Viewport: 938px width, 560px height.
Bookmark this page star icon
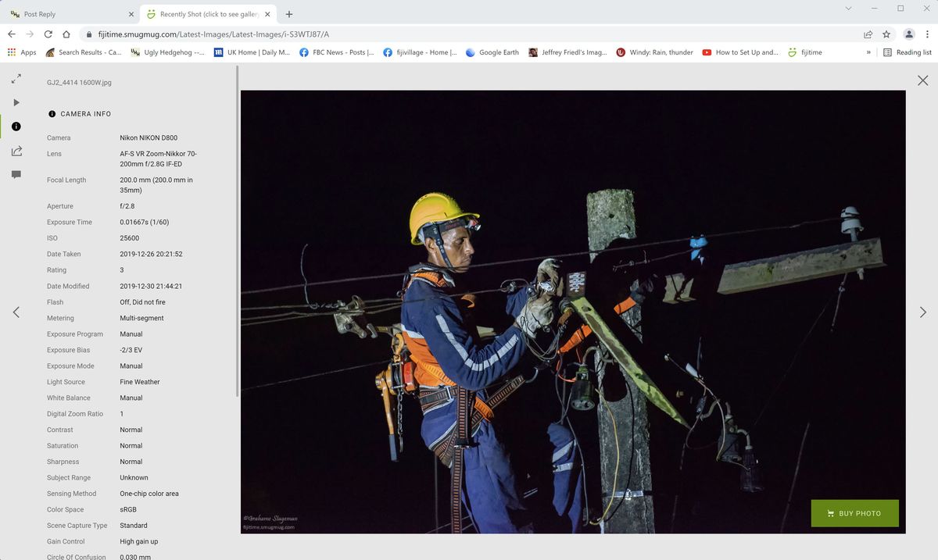(886, 34)
